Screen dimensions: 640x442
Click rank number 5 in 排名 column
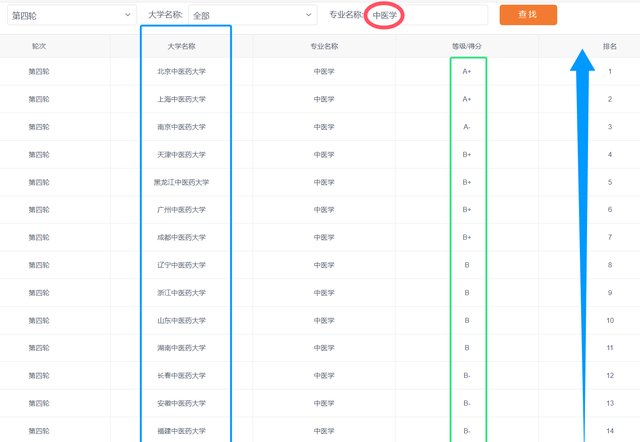(610, 182)
